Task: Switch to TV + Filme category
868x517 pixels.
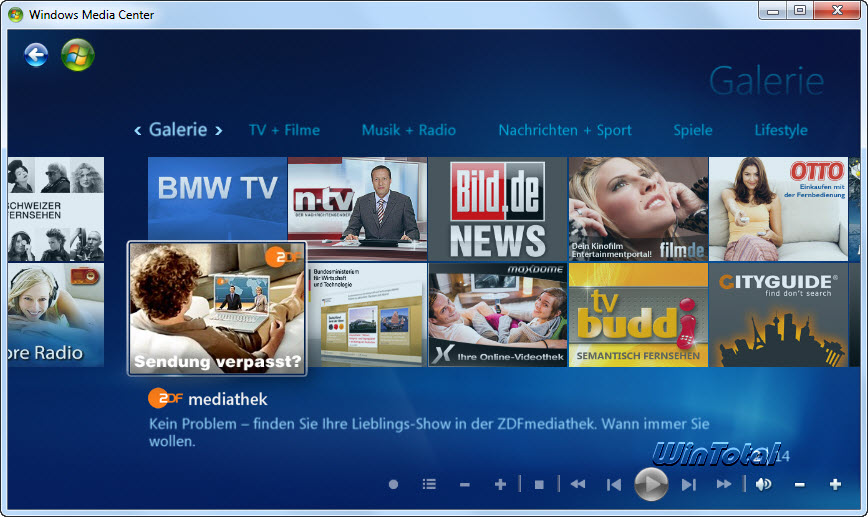Action: [285, 130]
